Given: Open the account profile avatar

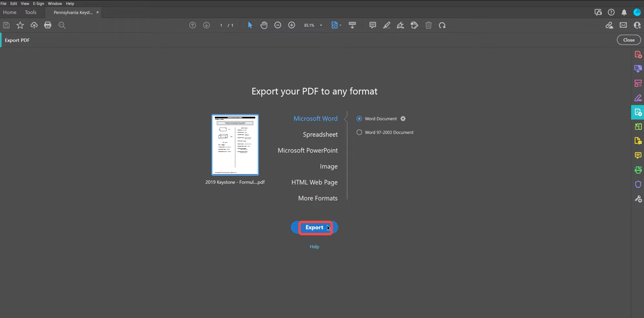Looking at the screenshot, I should 637,12.
